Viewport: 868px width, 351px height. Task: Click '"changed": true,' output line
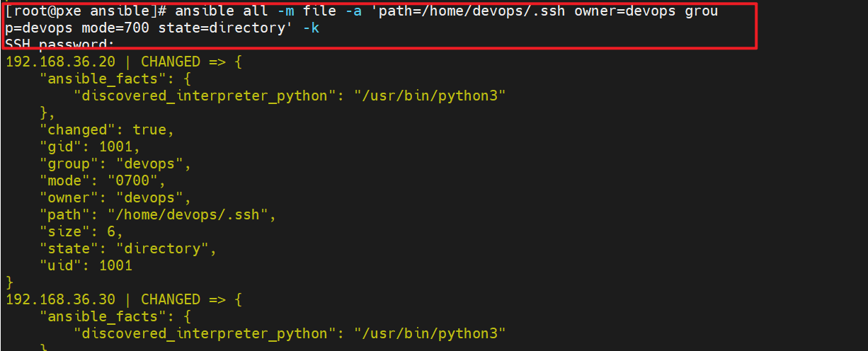click(106, 130)
